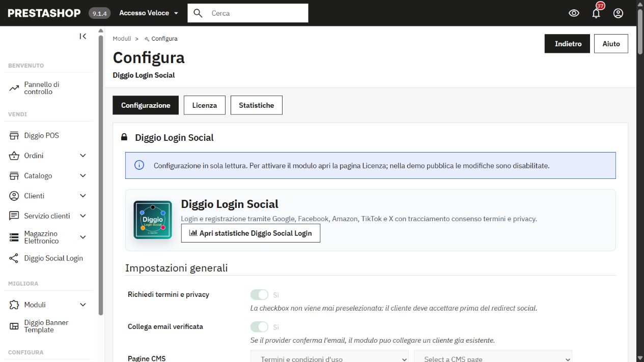
Task: Focus the Cerca search field
Action: pyautogui.click(x=248, y=13)
